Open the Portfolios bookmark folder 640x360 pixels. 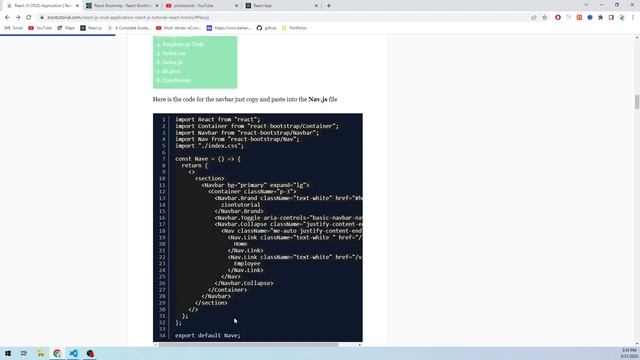(x=294, y=28)
